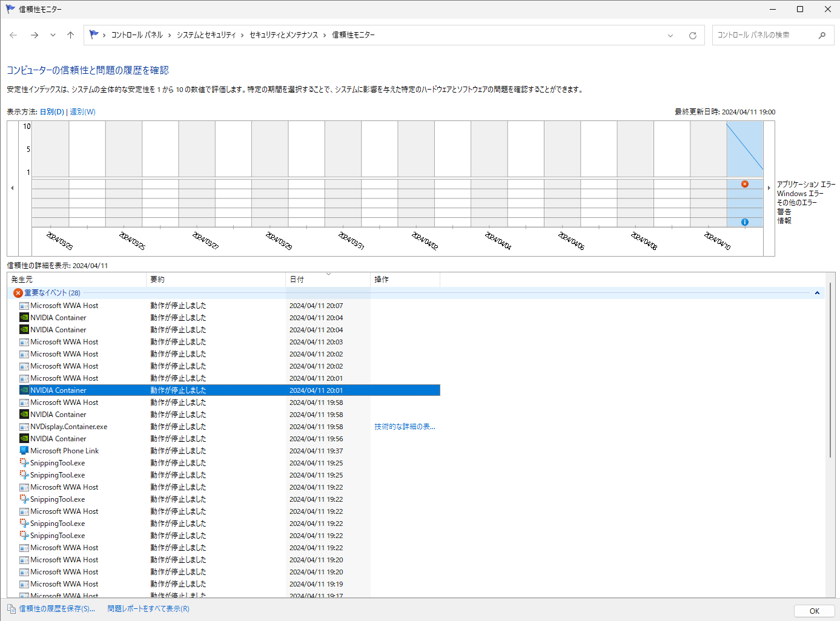Image resolution: width=840 pixels, height=621 pixels.
Task: Click the flag icon in the address bar
Action: (94, 35)
